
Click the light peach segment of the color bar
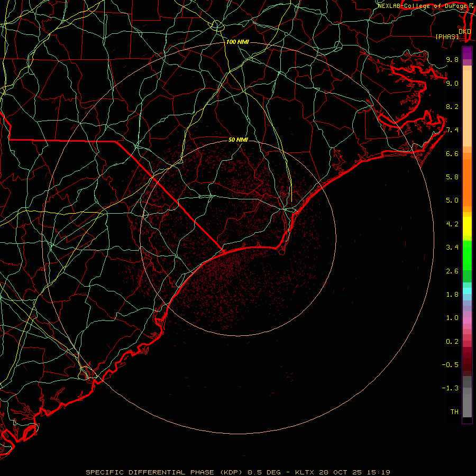pos(467,108)
